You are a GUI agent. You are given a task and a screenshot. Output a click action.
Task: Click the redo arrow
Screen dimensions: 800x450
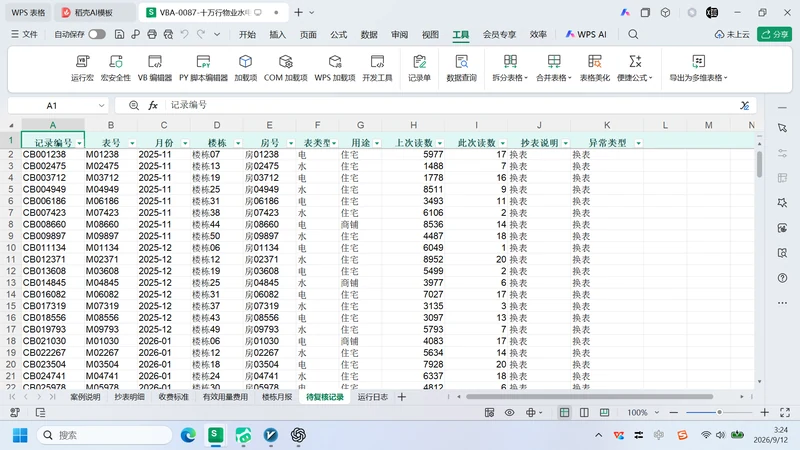point(201,34)
